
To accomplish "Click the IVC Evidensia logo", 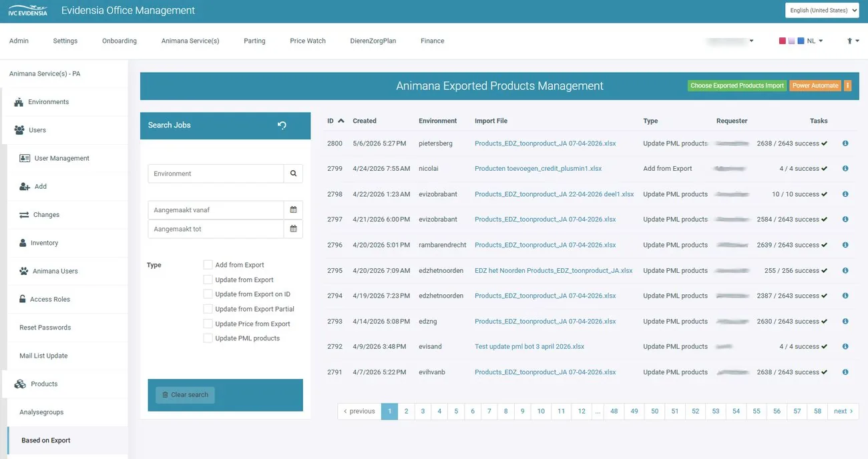I will pyautogui.click(x=27, y=11).
